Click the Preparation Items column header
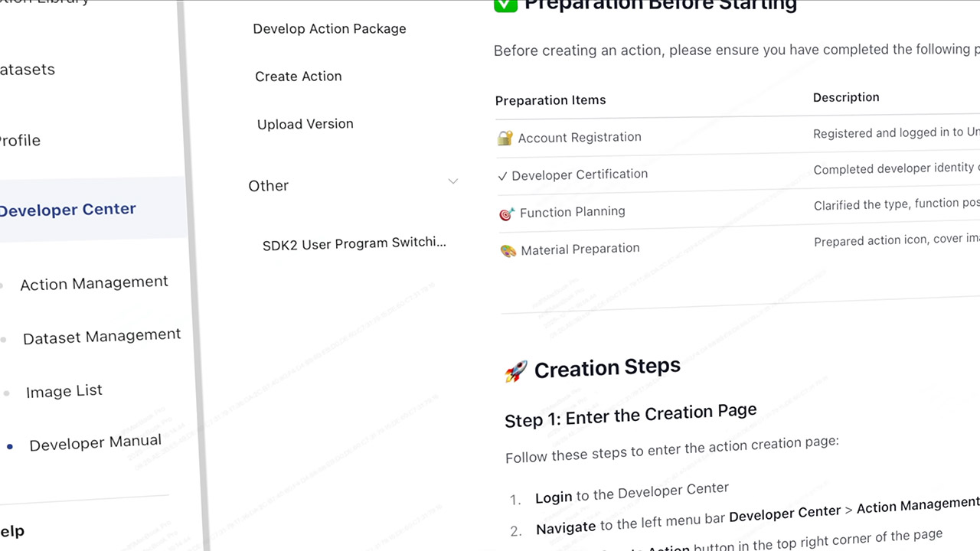Image resolution: width=980 pixels, height=551 pixels. [x=550, y=100]
